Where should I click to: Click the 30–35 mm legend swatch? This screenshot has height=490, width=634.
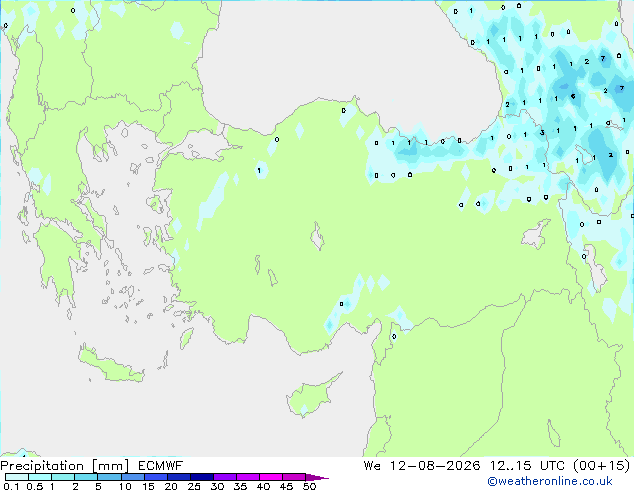[224, 477]
